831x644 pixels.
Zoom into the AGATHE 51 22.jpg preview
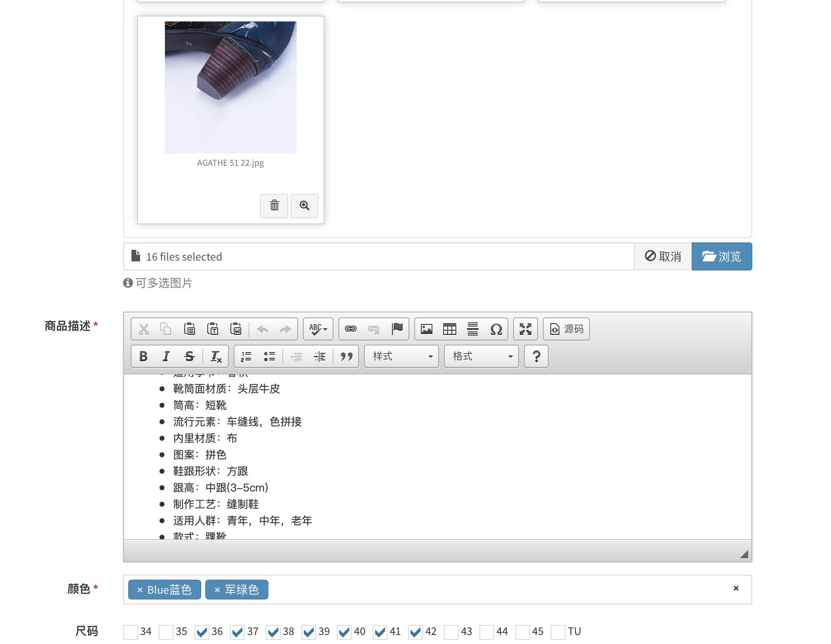[x=304, y=206]
